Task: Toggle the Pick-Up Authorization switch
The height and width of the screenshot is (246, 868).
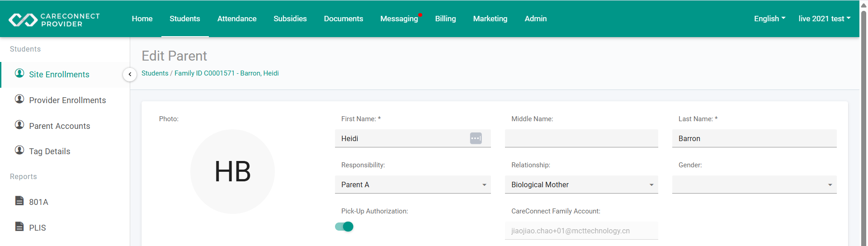Action: point(344,227)
